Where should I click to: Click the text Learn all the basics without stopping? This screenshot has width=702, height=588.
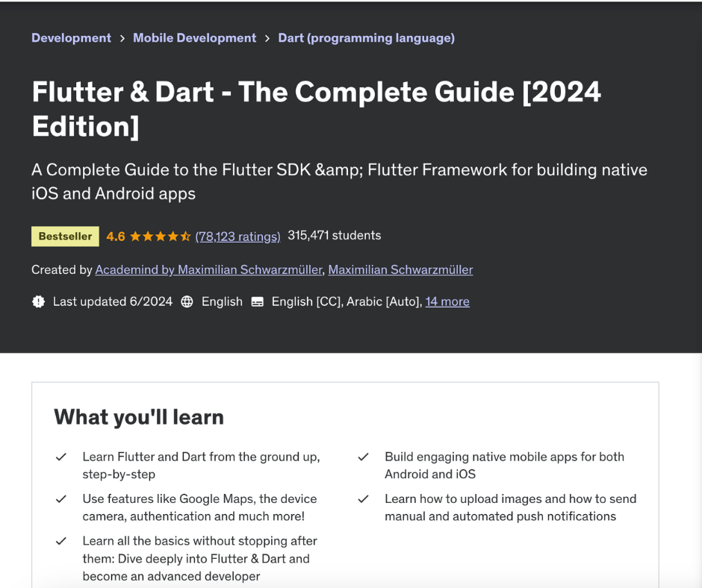199,558
